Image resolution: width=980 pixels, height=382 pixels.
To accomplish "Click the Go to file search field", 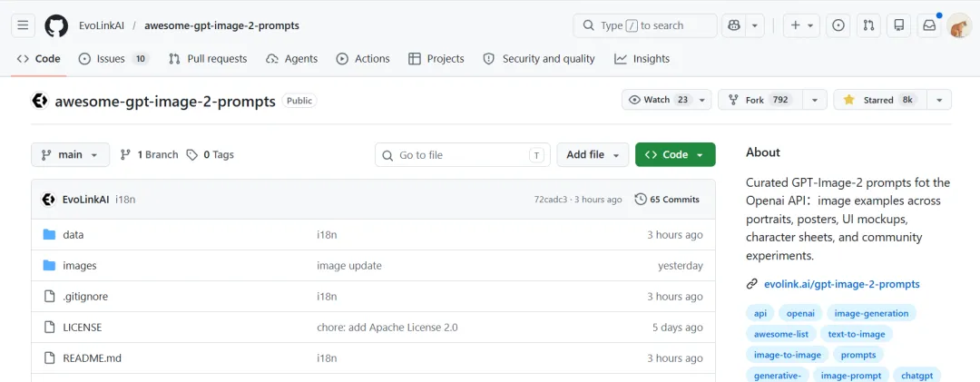I will pos(463,155).
